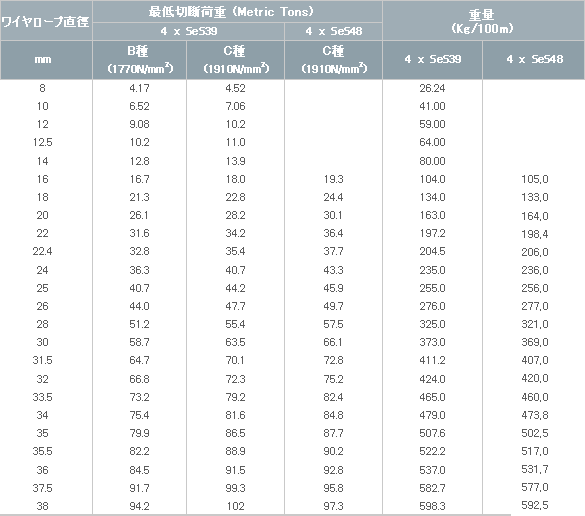Click the 22.4 diameter row label
Screen dimensions: 585x516
pos(43,251)
